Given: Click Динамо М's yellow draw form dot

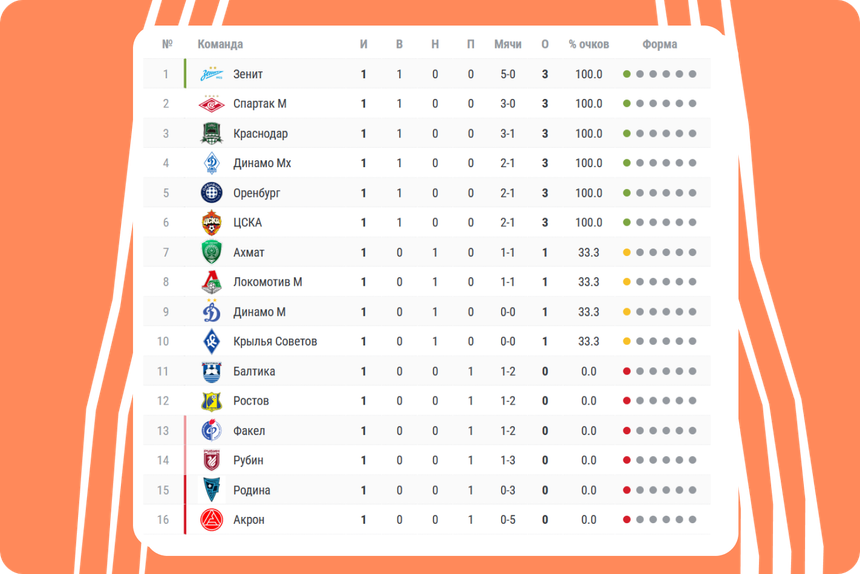Looking at the screenshot, I should (x=627, y=312).
